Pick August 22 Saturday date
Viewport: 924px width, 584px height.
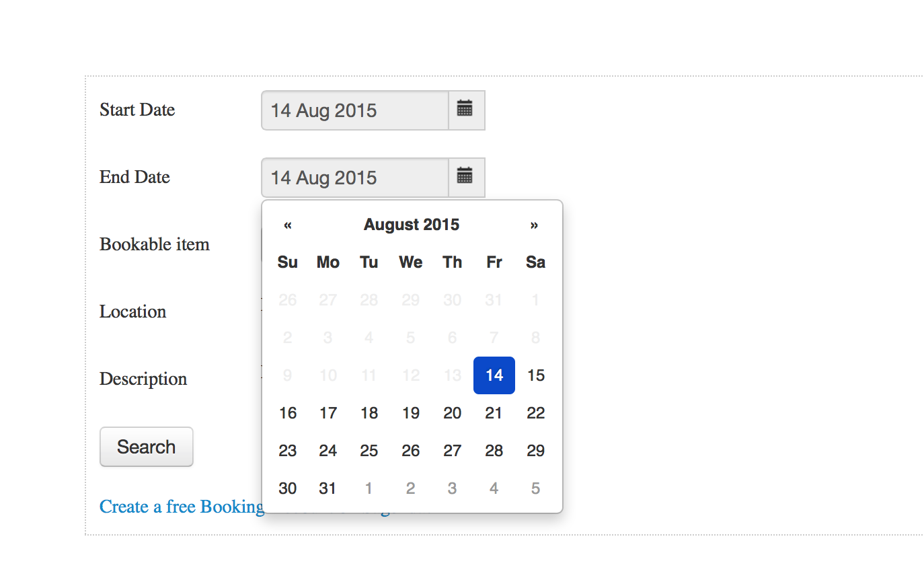click(536, 413)
